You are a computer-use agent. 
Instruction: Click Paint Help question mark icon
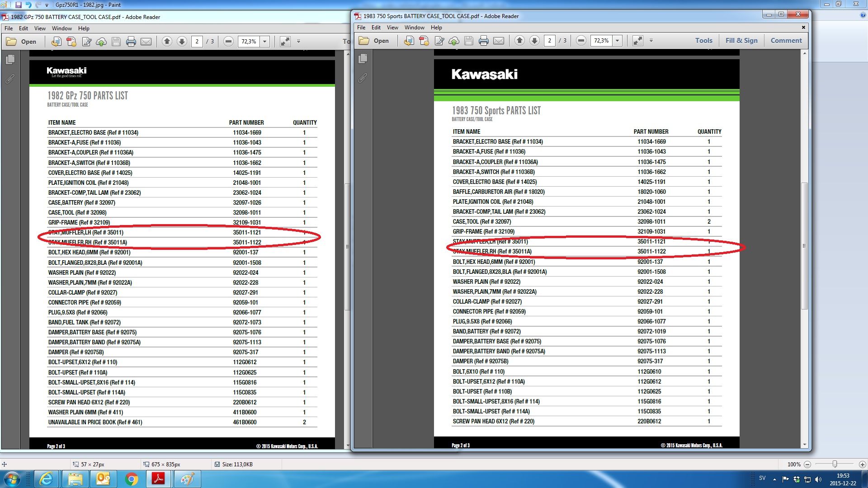pyautogui.click(x=863, y=15)
